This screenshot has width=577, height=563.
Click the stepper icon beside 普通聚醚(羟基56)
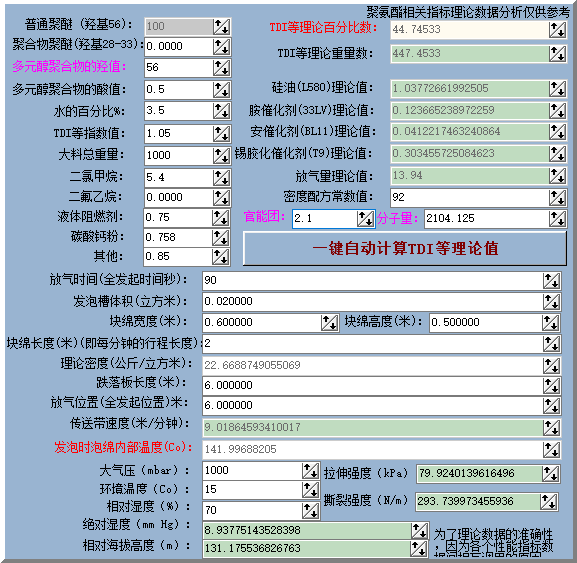222,26
